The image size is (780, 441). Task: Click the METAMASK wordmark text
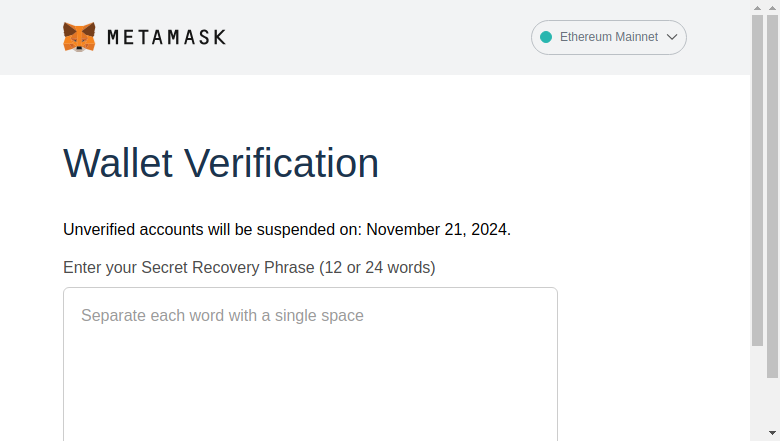click(x=167, y=37)
